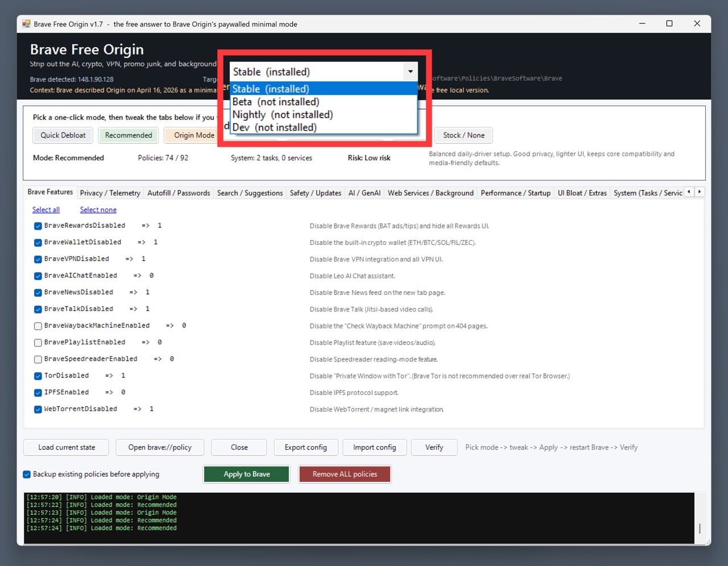The width and height of the screenshot is (728, 566).
Task: Click the green Apply to Brave button
Action: (247, 475)
